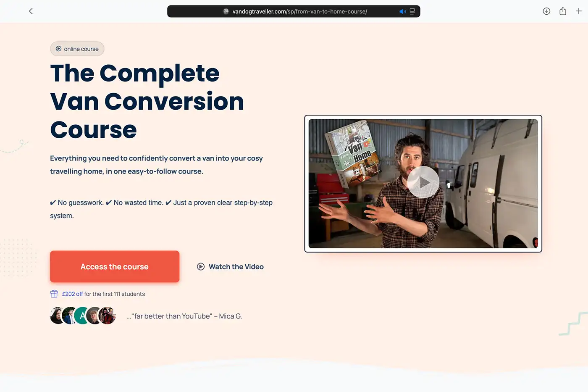The width and height of the screenshot is (588, 392).
Task: Click the 'From Van to Home' book cover
Action: point(354,153)
